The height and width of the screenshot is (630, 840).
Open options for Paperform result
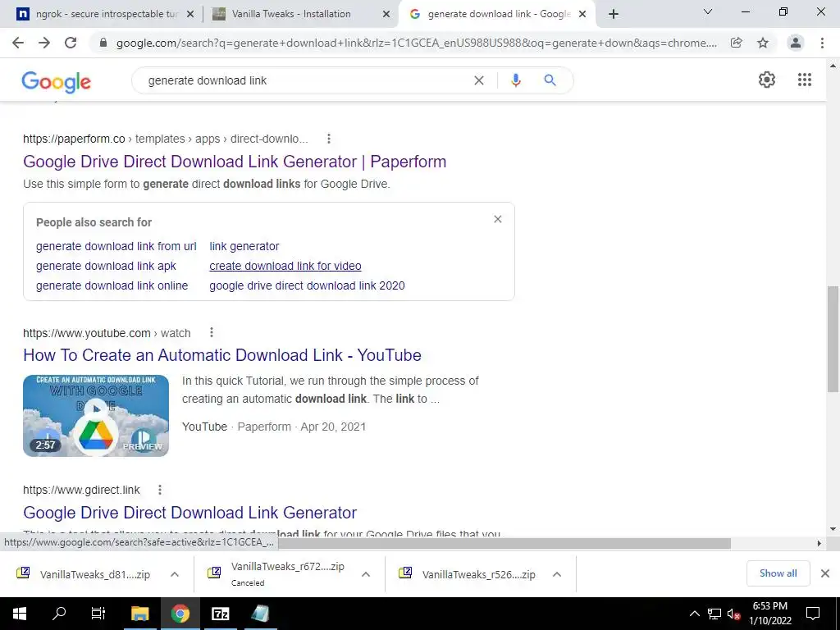coord(328,139)
